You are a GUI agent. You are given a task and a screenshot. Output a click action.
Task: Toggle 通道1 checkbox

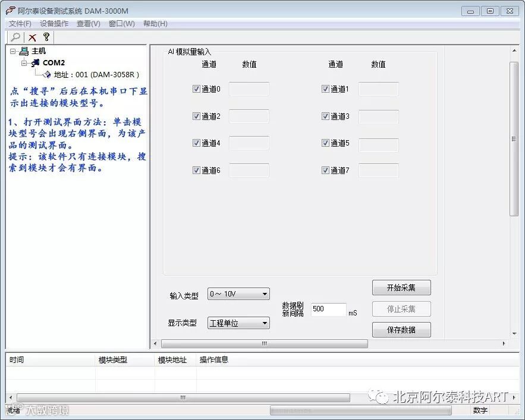pyautogui.click(x=325, y=89)
